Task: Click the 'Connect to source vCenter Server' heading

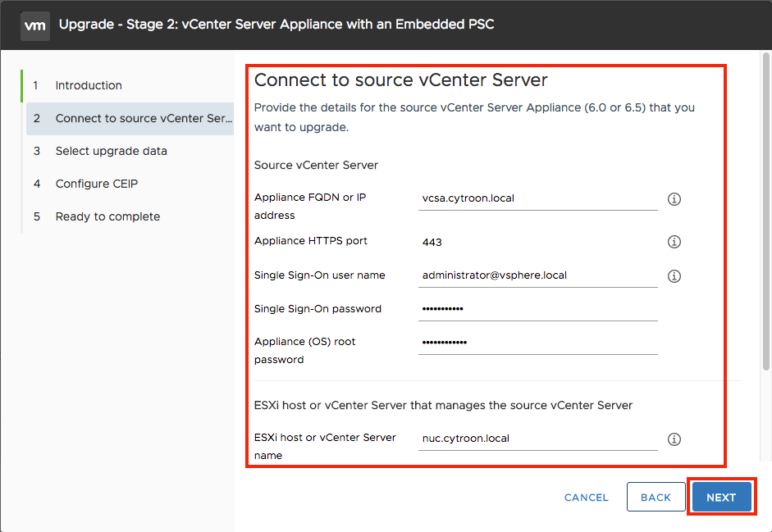Action: [401, 80]
